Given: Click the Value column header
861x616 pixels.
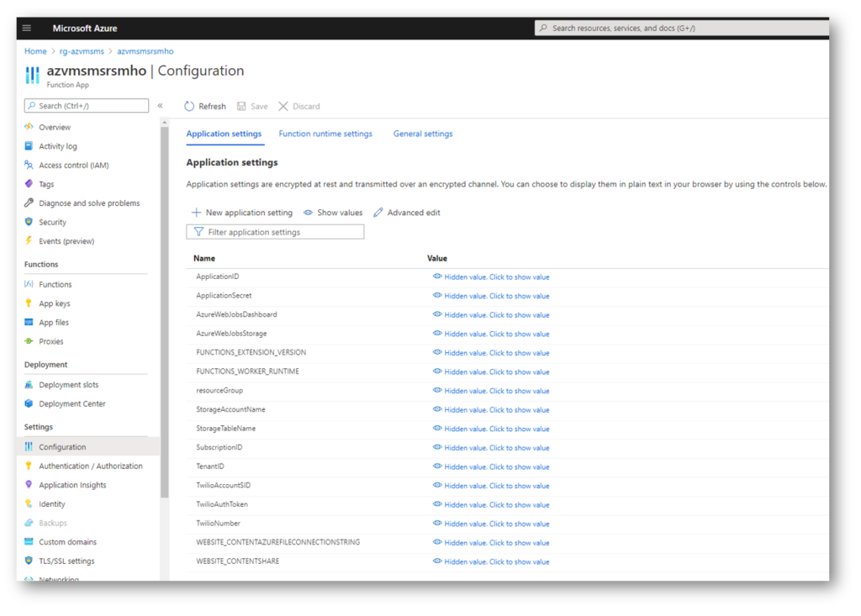Looking at the screenshot, I should pos(437,258).
